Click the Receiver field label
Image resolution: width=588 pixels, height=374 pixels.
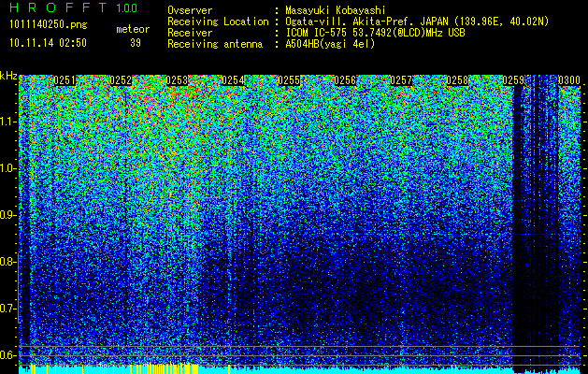click(x=190, y=33)
